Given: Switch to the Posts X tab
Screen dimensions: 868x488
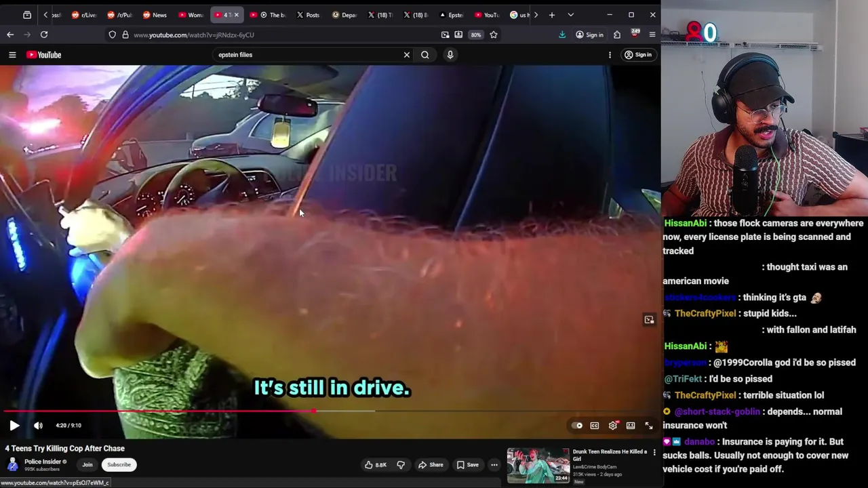Looking at the screenshot, I should [x=308, y=15].
